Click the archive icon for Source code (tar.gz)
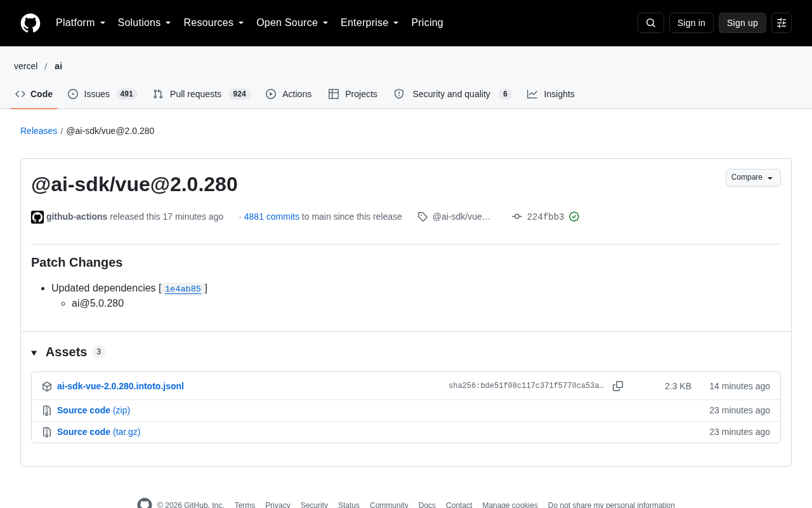Viewport: 812px width, 508px height. pos(47,432)
